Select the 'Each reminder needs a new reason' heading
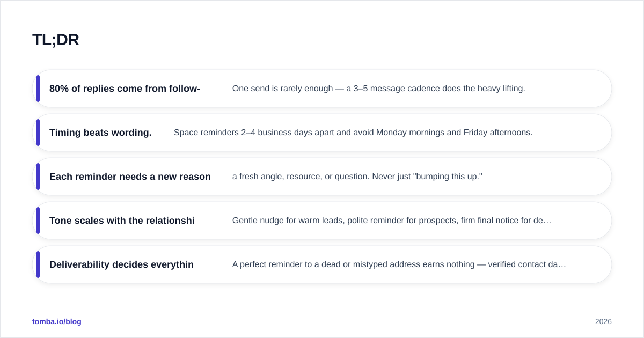Screen dimensions: 644x338 pyautogui.click(x=130, y=177)
